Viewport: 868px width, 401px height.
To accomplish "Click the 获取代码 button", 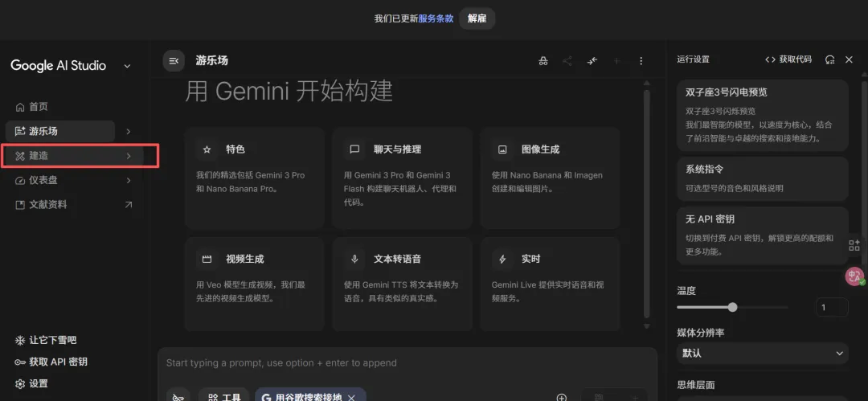I will point(788,59).
